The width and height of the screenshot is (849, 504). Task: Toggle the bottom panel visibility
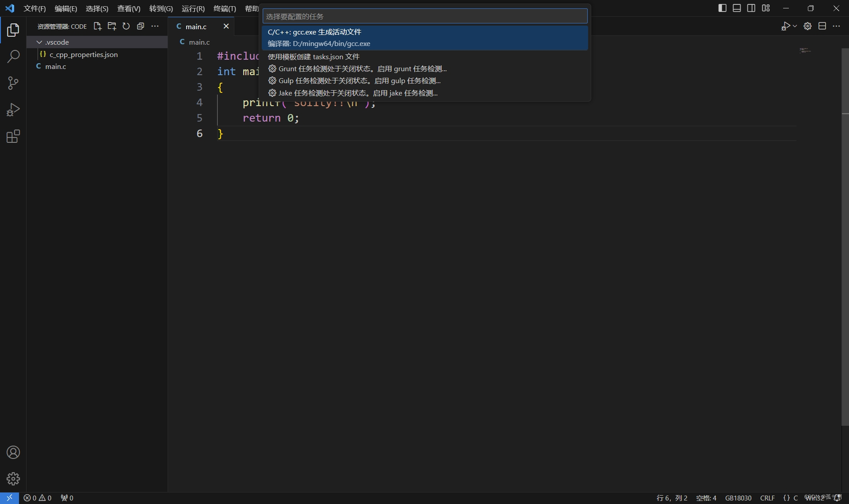click(737, 8)
